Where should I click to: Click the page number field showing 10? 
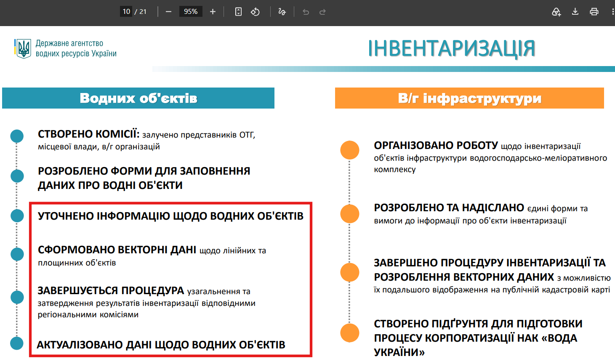click(x=126, y=12)
